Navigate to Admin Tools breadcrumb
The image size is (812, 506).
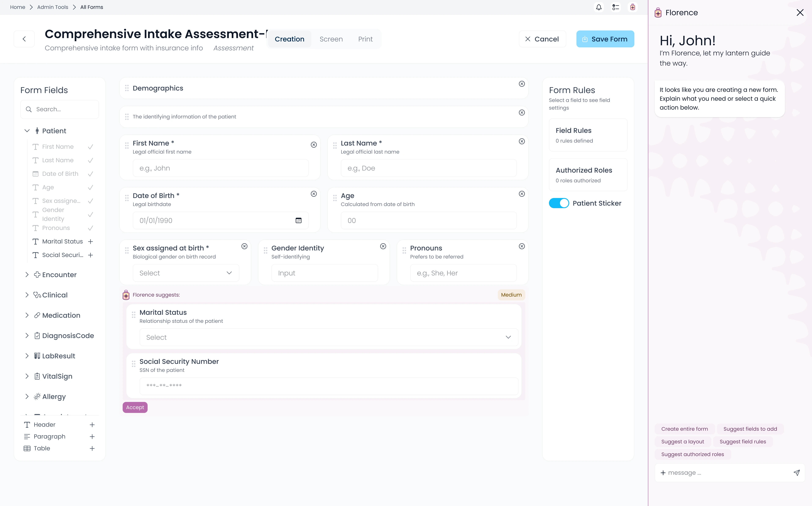(52, 7)
